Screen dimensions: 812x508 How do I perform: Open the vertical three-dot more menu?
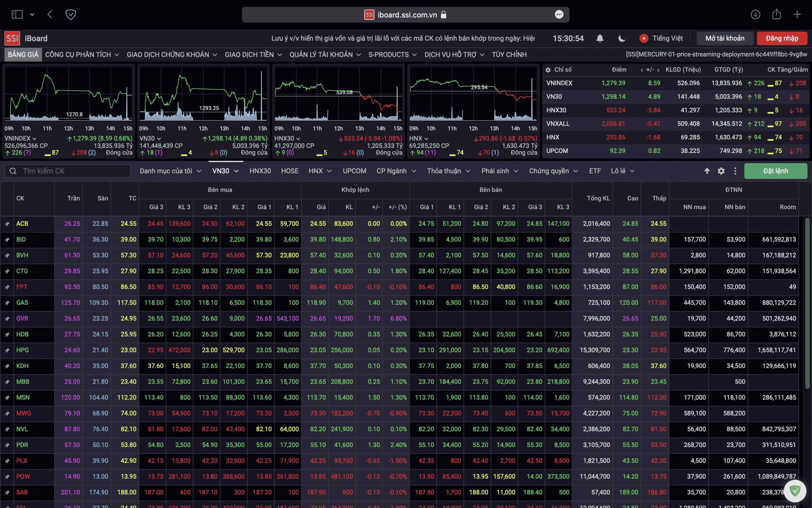(x=735, y=171)
